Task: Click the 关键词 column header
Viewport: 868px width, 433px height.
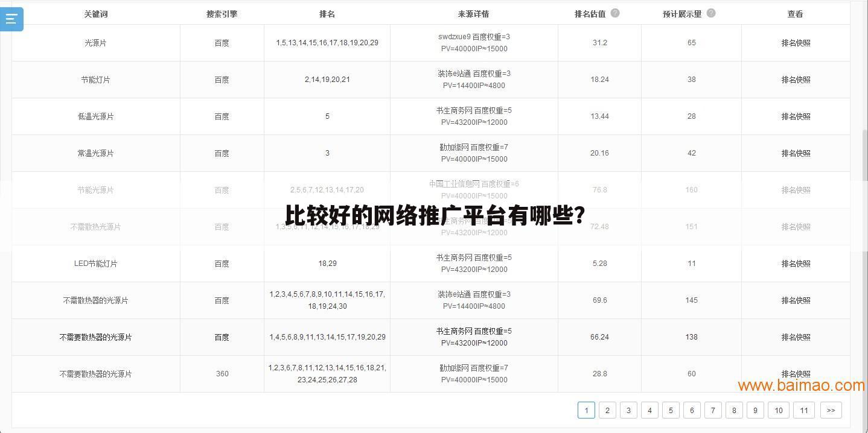Action: click(96, 13)
